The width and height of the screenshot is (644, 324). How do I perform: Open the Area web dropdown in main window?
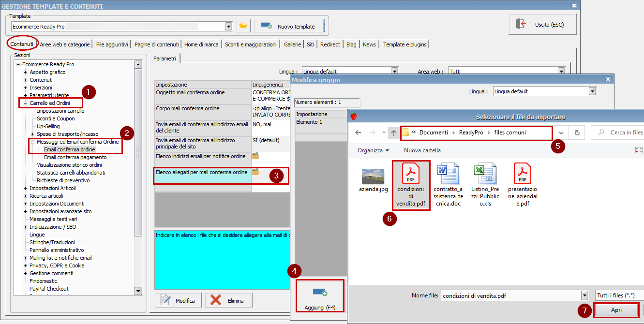coord(561,71)
